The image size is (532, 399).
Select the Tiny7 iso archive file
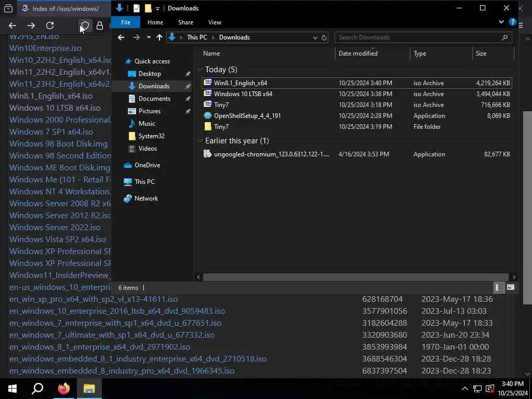click(x=356, y=105)
